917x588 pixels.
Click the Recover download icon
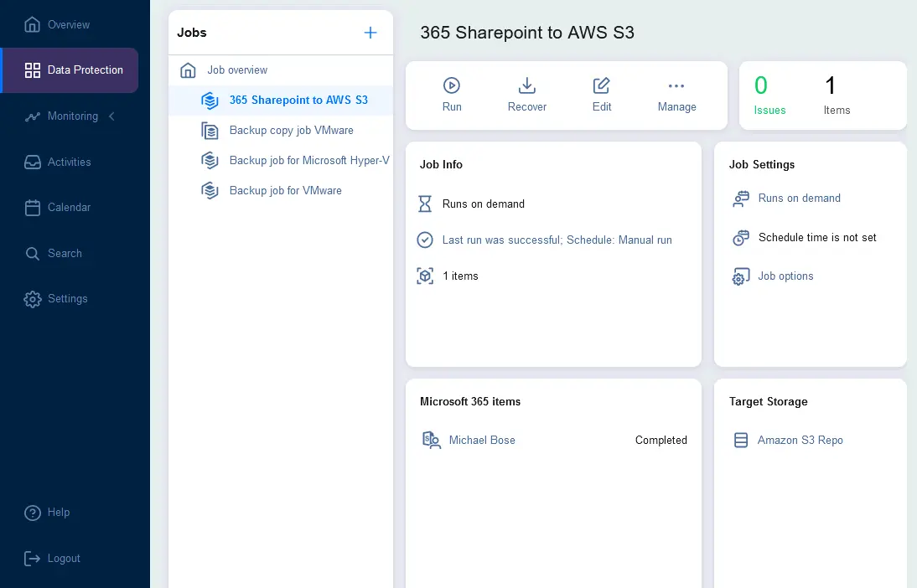point(527,85)
